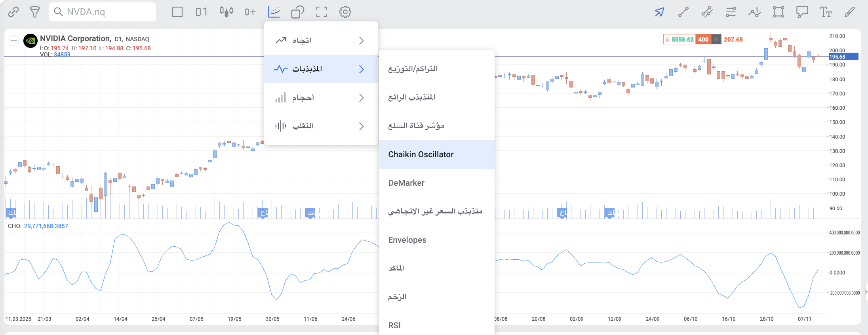Select متذبذب السعر غير الاتجاهي indicator
The width and height of the screenshot is (868, 335).
tap(437, 211)
